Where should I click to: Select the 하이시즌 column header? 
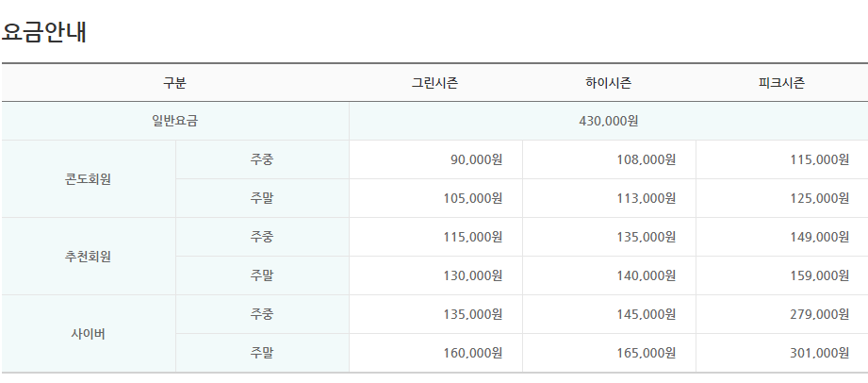coord(609,83)
